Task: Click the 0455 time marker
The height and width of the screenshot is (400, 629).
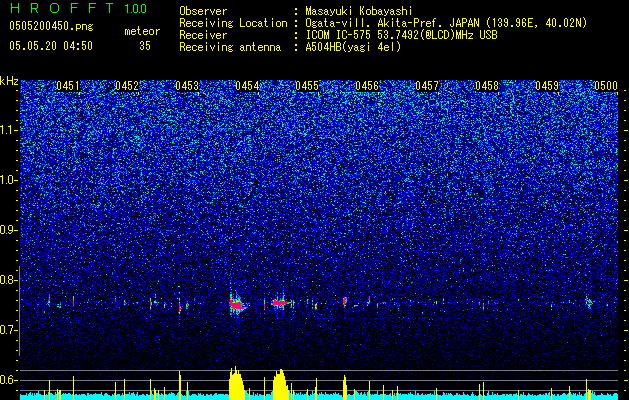Action: point(307,86)
